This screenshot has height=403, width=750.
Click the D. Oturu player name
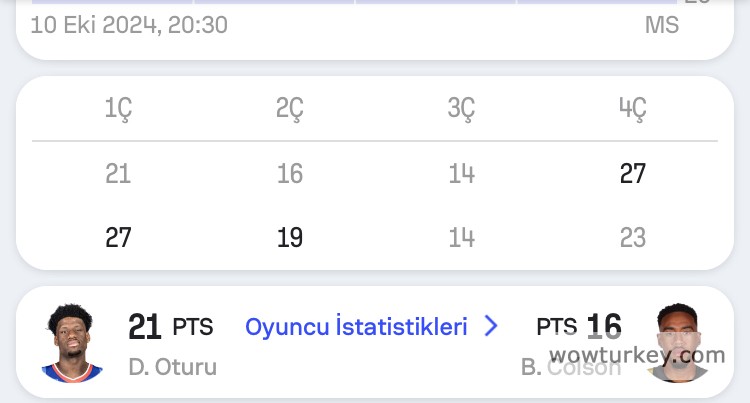point(172,367)
